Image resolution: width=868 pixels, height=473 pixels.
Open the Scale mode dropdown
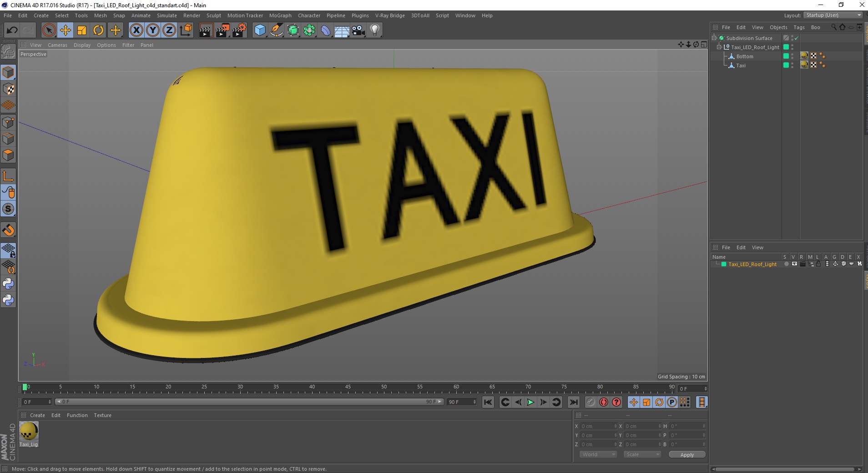[642, 454]
